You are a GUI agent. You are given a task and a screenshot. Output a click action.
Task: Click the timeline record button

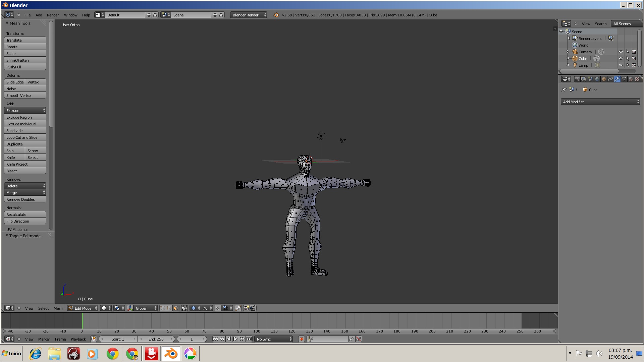pos(302,339)
